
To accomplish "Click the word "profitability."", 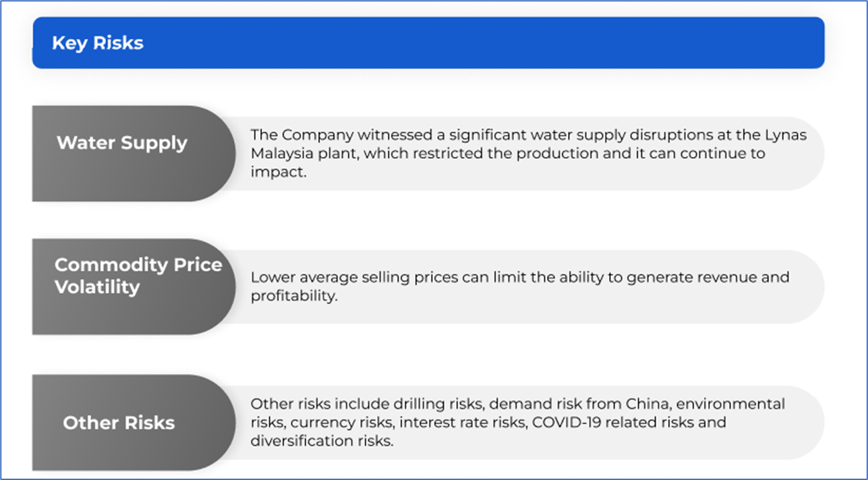I will pyautogui.click(x=293, y=296).
